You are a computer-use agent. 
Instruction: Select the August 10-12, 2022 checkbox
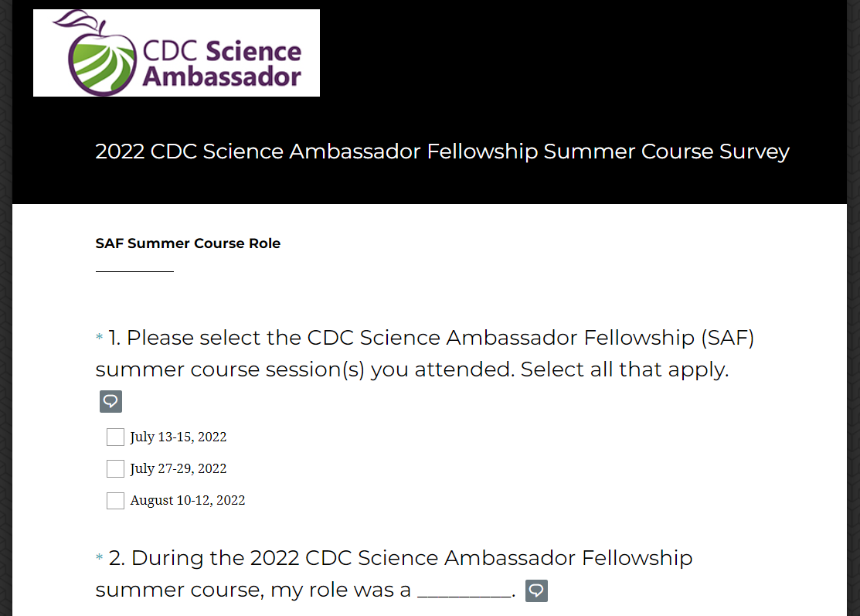[115, 501]
